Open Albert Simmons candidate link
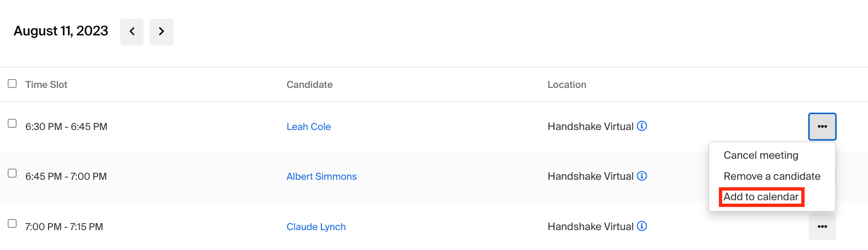 tap(321, 176)
